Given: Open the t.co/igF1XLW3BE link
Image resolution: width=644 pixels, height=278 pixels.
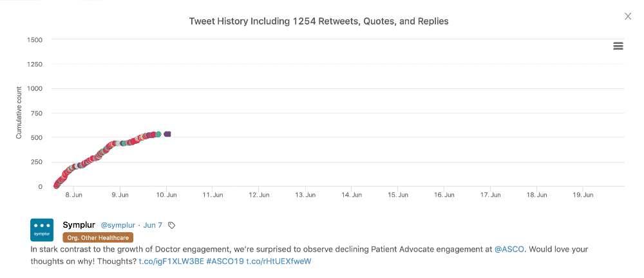Looking at the screenshot, I should pos(171,261).
